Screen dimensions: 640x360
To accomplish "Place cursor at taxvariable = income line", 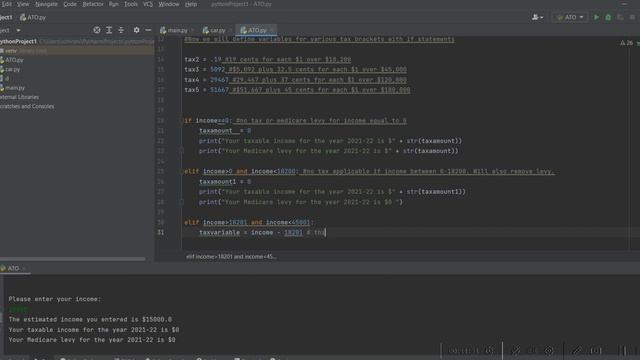I will coord(261,233).
